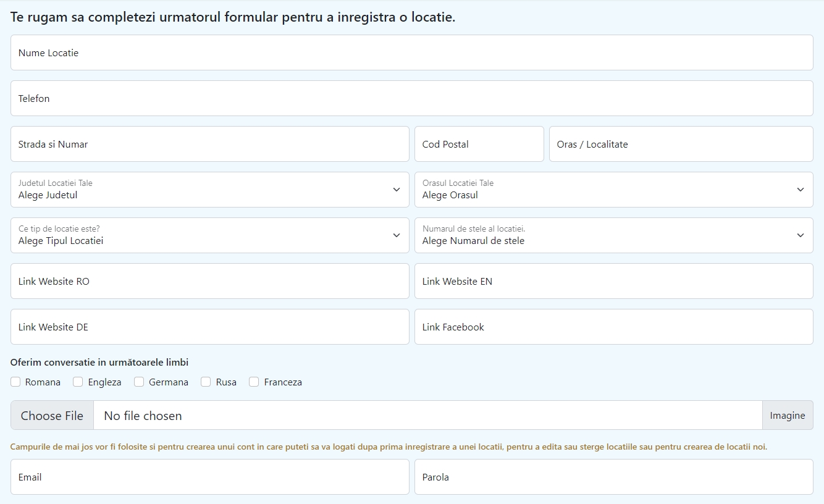Enable the Romana language checkbox
This screenshot has width=824, height=504.
[x=15, y=382]
